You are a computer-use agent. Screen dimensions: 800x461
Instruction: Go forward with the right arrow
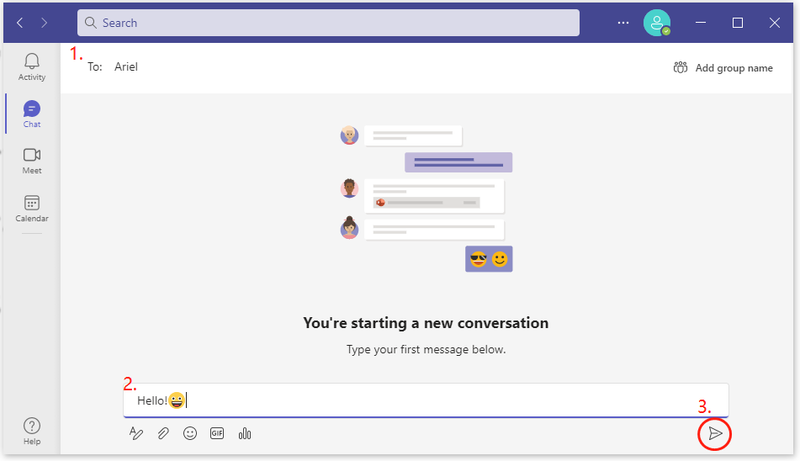pyautogui.click(x=44, y=22)
